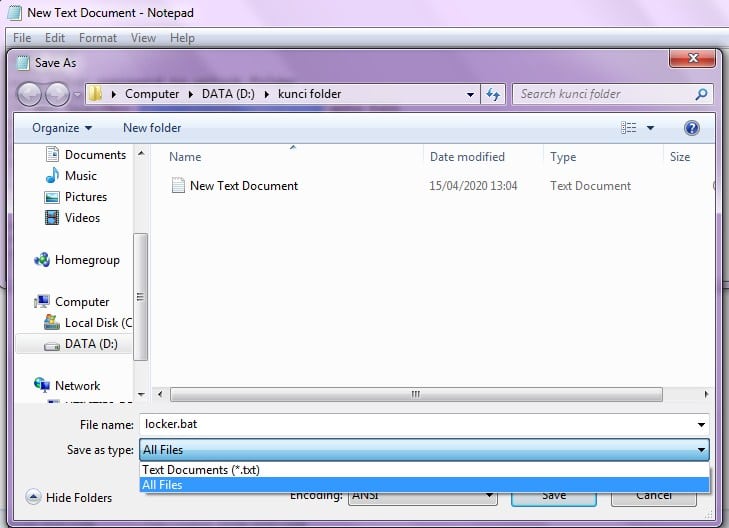Click the Videos film strip icon
Viewport: 729px width, 528px height.
(52, 218)
